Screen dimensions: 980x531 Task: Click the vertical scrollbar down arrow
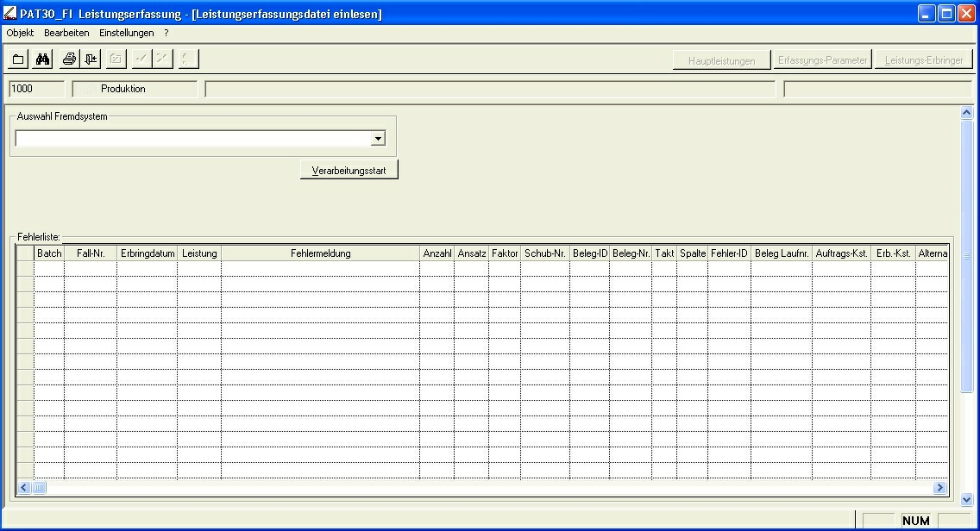(966, 499)
